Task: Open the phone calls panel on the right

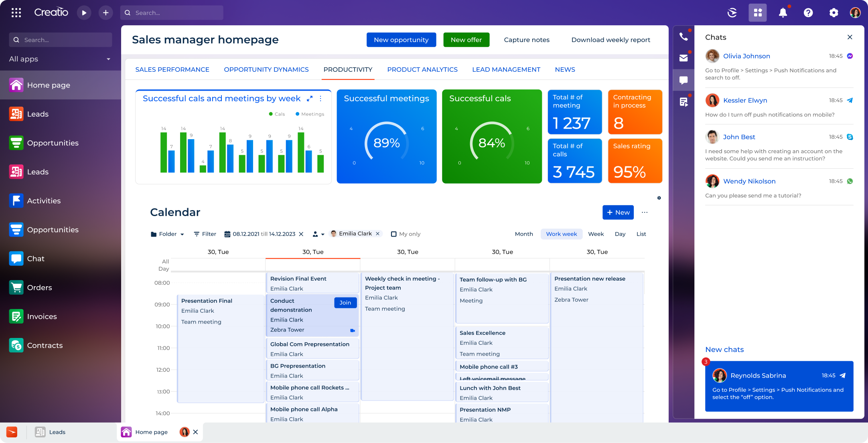Action: (x=684, y=36)
